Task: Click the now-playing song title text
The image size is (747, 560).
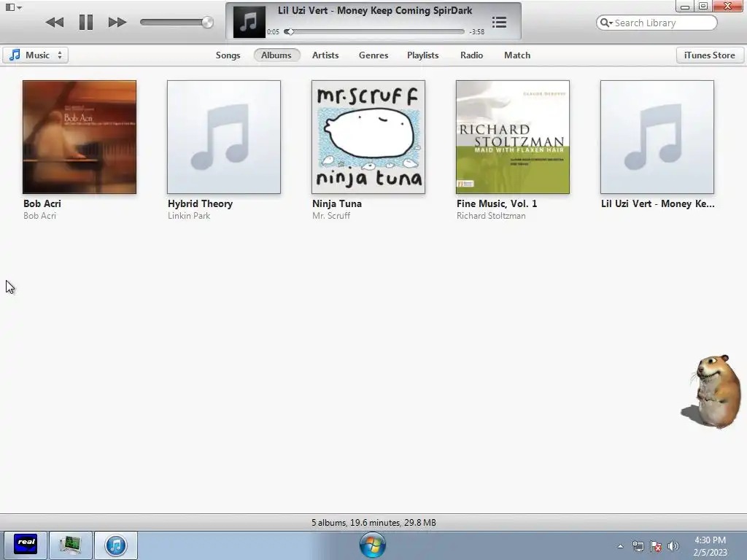Action: pyautogui.click(x=375, y=10)
